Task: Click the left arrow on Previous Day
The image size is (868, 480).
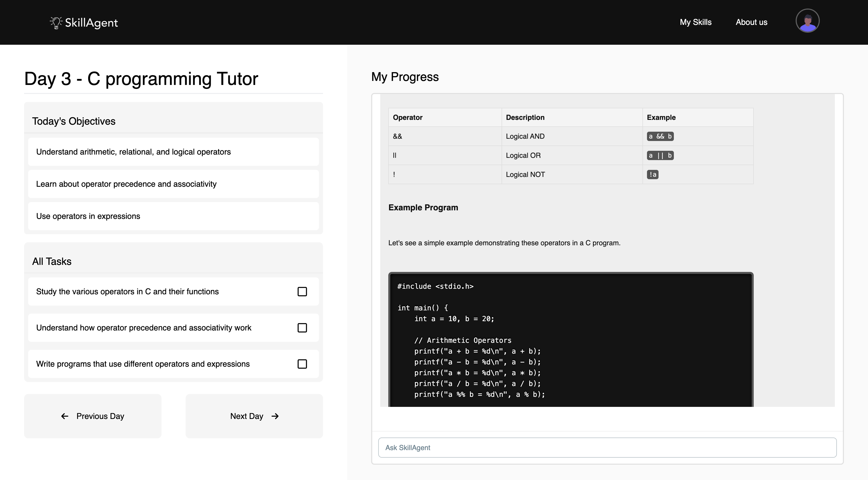Action: (x=65, y=416)
